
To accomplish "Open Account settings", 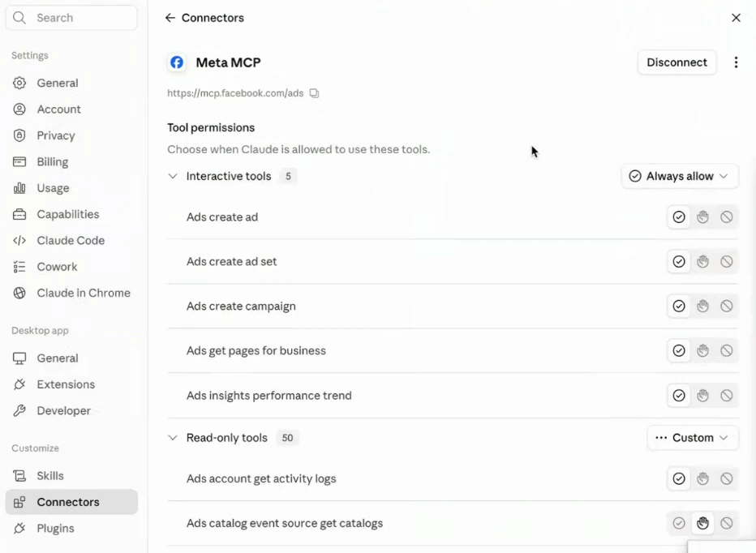I will pyautogui.click(x=71, y=109).
